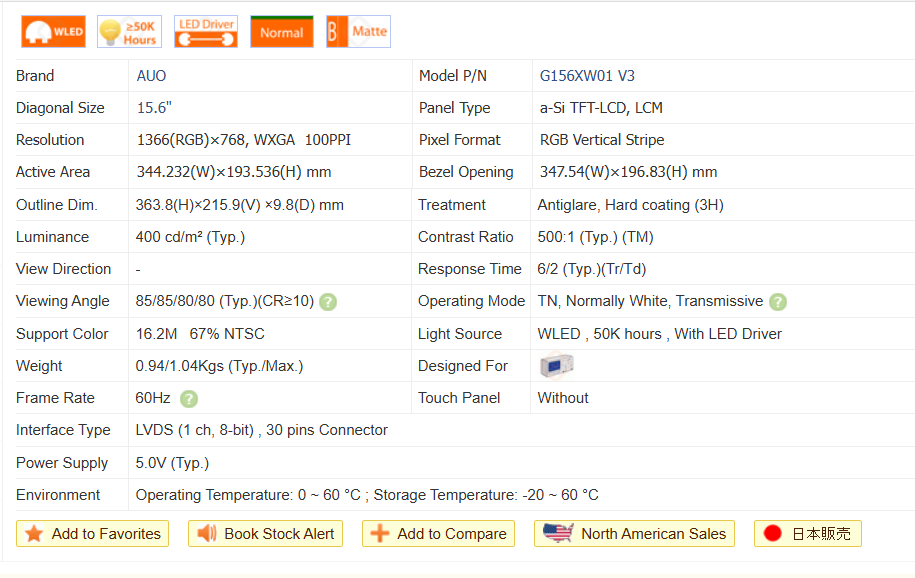
Task: Click the Normal badge icon
Action: pos(281,32)
